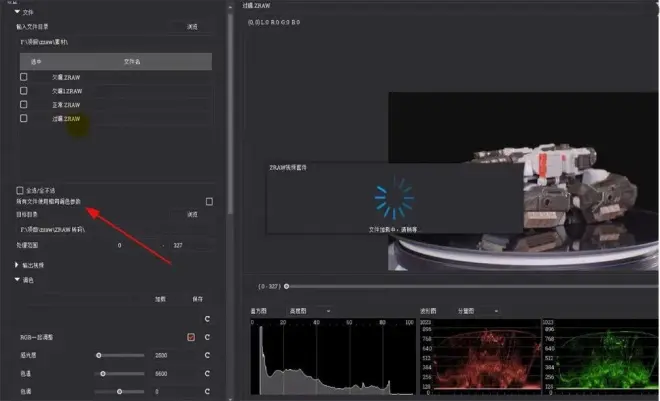Tick the checkbox for 欠曝1.ZRAW

coord(24,90)
